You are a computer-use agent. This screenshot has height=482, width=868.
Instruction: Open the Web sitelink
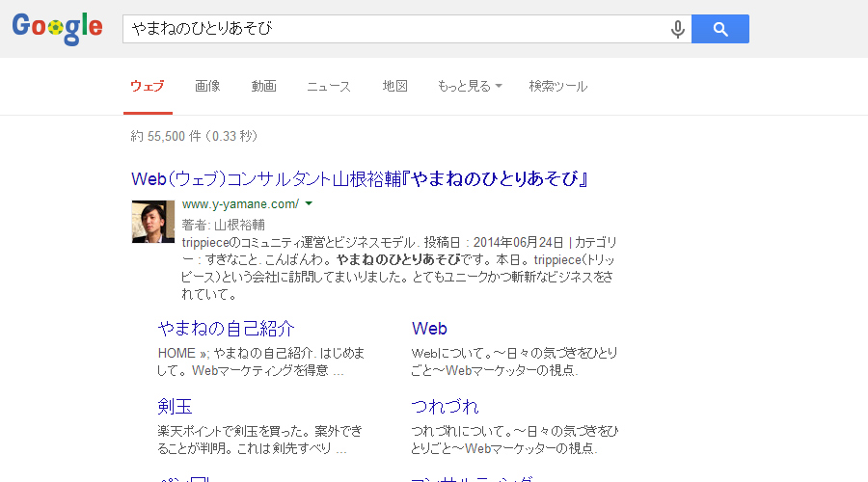(429, 329)
